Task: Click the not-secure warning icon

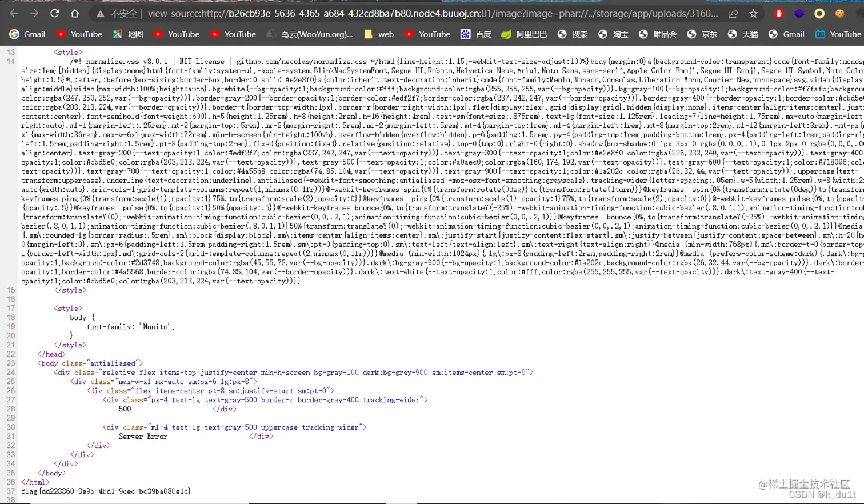Action: click(x=101, y=13)
